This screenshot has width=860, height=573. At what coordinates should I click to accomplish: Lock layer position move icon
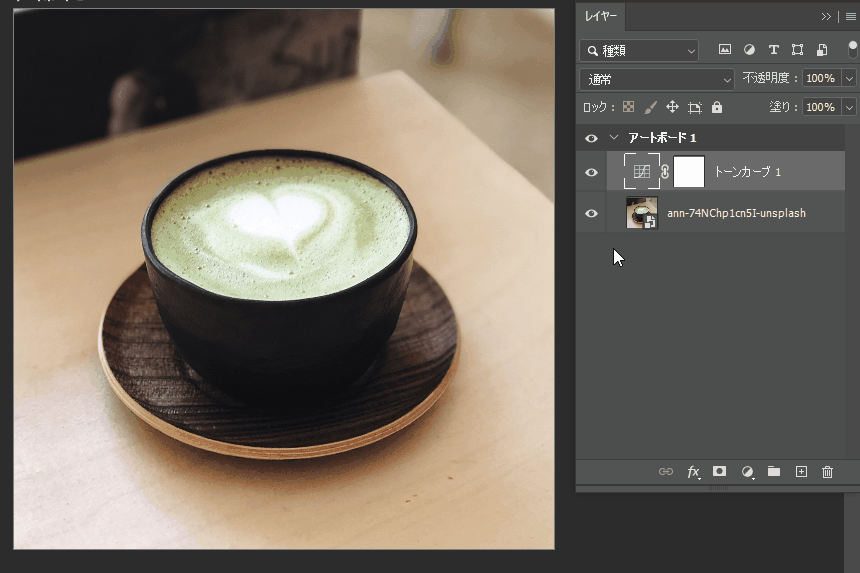(672, 107)
